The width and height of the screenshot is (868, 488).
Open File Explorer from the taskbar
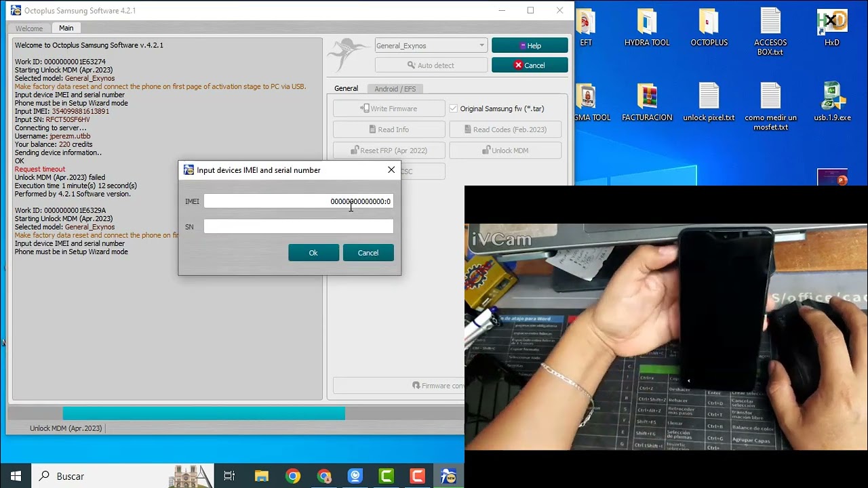coord(261,476)
